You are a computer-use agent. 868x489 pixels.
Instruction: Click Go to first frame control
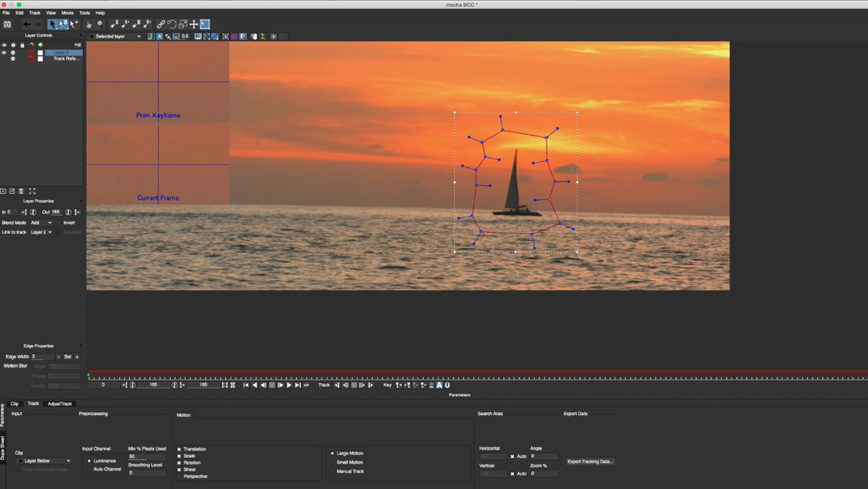(x=245, y=385)
